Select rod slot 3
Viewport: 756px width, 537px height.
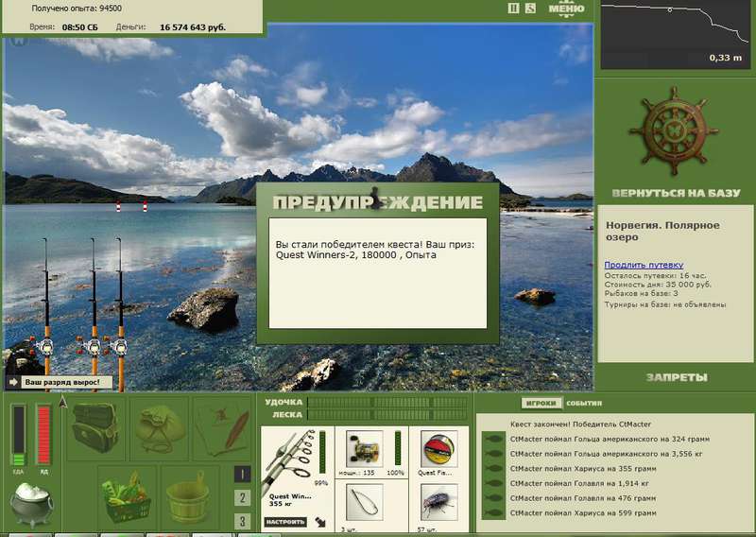pyautogui.click(x=242, y=521)
